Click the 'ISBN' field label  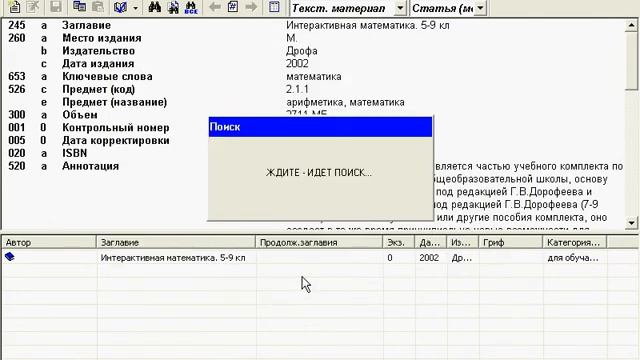coord(74,153)
